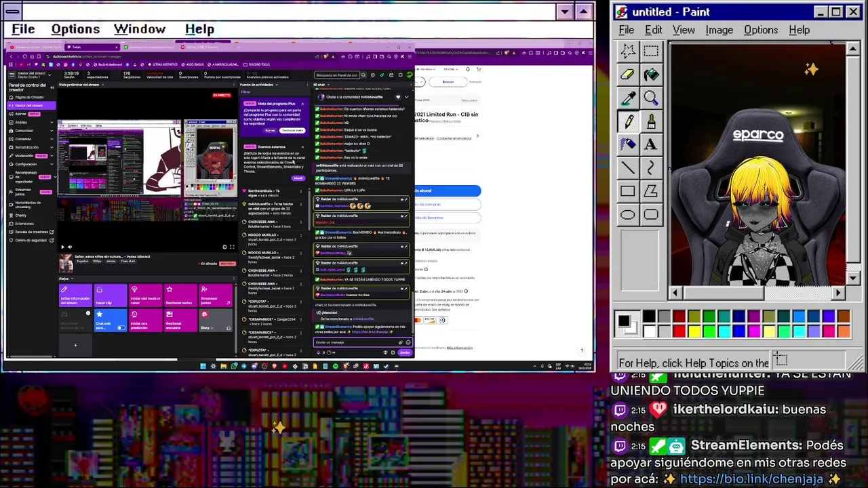Pick the cyan color swatch in Paint palette
The image size is (868, 488).
pos(724,331)
